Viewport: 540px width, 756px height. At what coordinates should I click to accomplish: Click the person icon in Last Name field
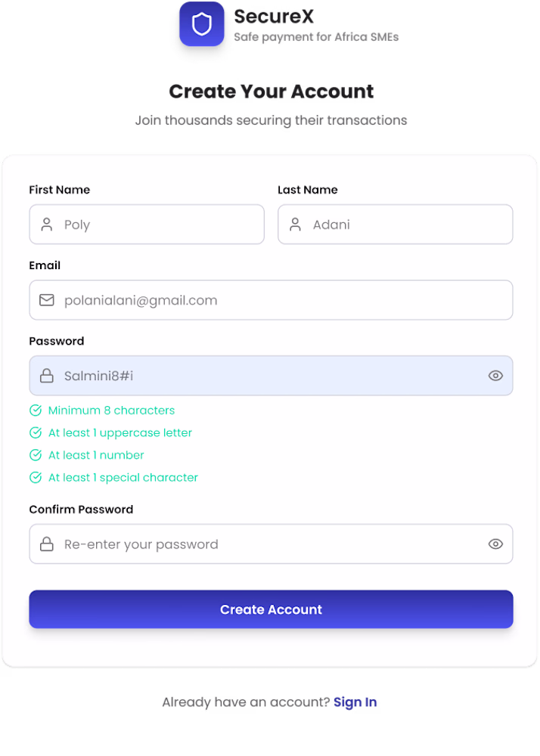296,225
